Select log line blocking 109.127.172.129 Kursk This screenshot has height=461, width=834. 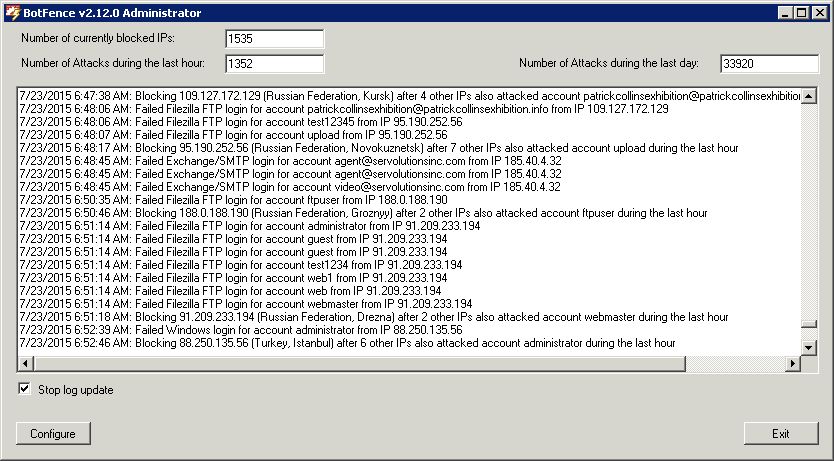tap(410, 96)
